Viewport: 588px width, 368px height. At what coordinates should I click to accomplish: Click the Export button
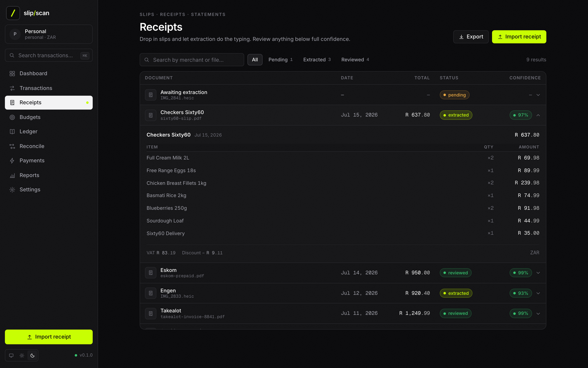coord(471,37)
